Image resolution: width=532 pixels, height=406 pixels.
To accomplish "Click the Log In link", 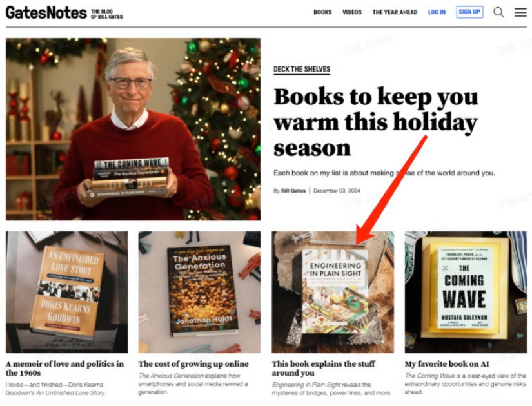I will coord(437,12).
